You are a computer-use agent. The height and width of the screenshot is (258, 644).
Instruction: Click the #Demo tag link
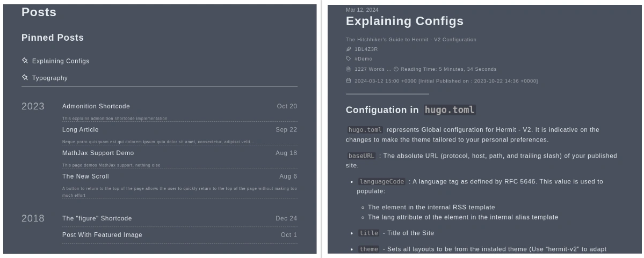click(363, 58)
